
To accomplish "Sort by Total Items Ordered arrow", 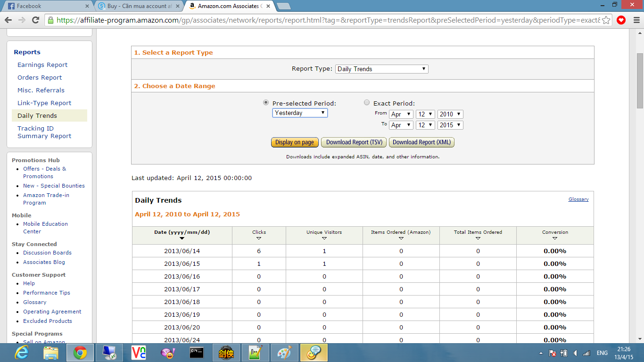I will pyautogui.click(x=478, y=239).
